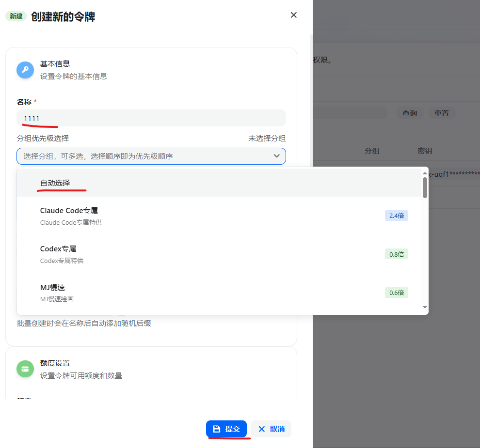The height and width of the screenshot is (448, 480).
Task: Click the 2.4倍 rate badge on Claude Code专属
Action: pos(396,215)
